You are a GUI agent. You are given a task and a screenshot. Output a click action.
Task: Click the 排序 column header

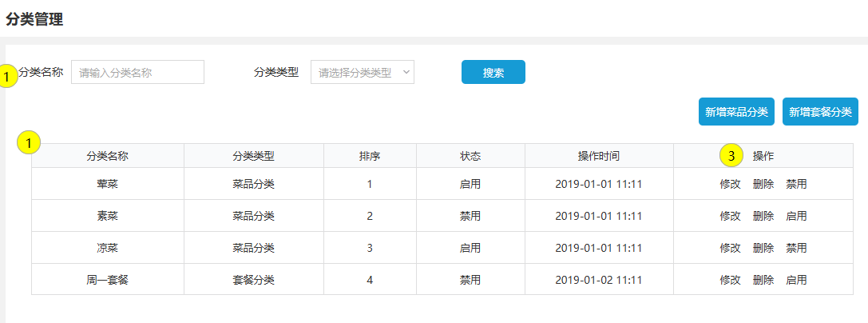click(370, 156)
